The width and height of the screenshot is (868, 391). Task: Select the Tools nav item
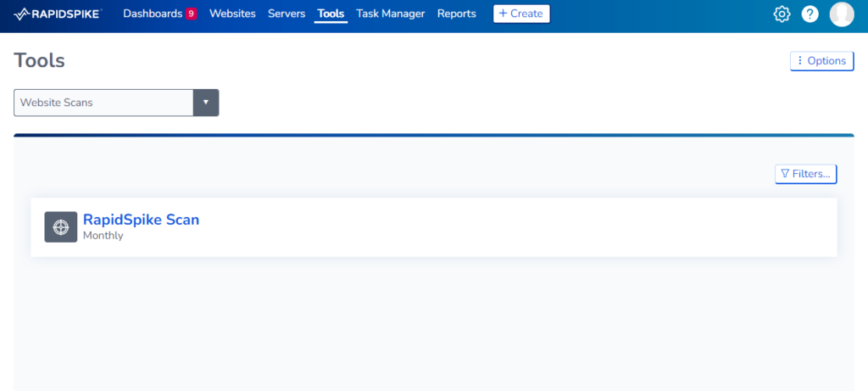(x=331, y=14)
